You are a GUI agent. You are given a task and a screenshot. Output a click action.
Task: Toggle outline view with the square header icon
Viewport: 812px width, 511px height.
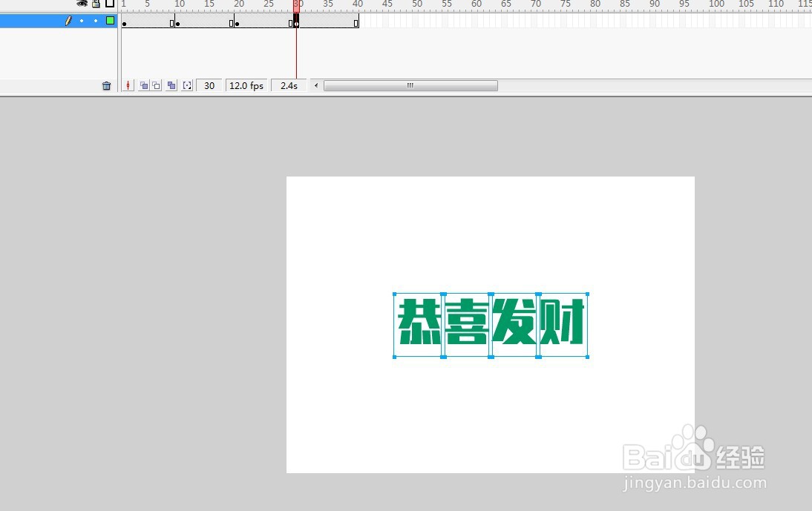pos(110,4)
